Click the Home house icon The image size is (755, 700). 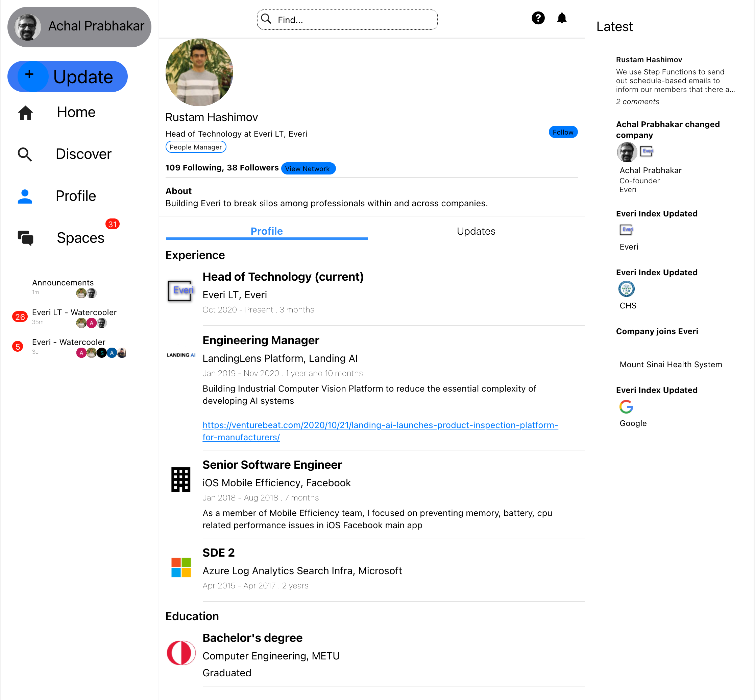tap(25, 113)
